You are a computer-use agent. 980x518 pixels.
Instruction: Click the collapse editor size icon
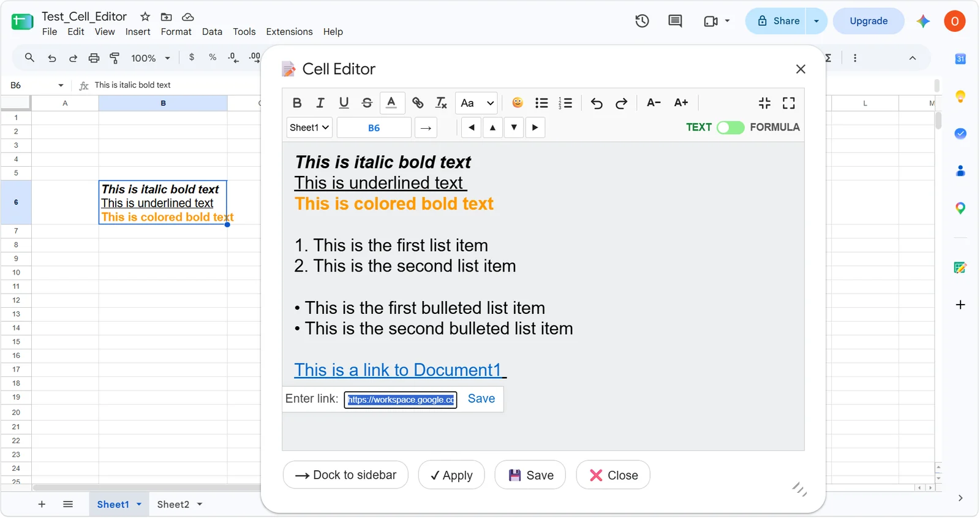click(x=764, y=103)
